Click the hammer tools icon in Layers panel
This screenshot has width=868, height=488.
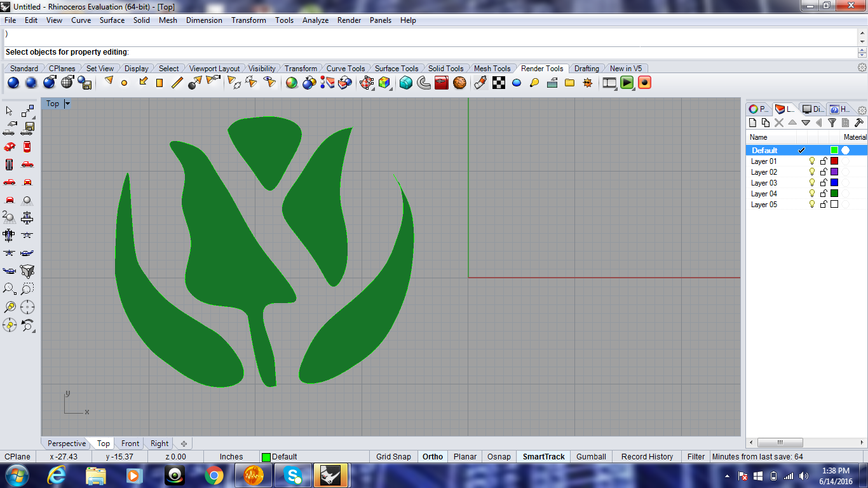pos(858,123)
